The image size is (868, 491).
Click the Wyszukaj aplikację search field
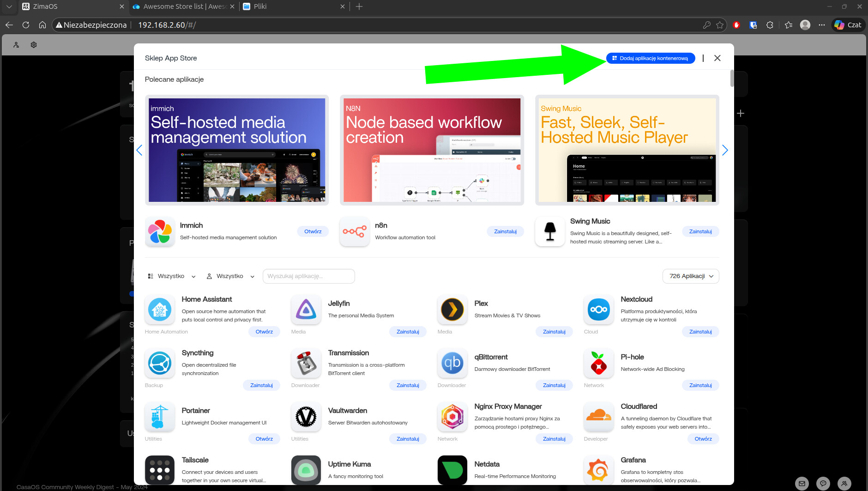click(x=308, y=276)
